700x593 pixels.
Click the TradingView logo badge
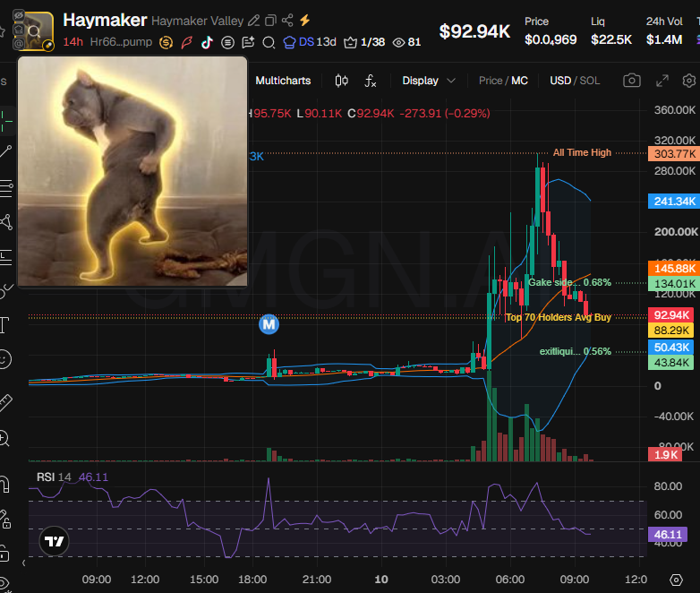tap(54, 541)
